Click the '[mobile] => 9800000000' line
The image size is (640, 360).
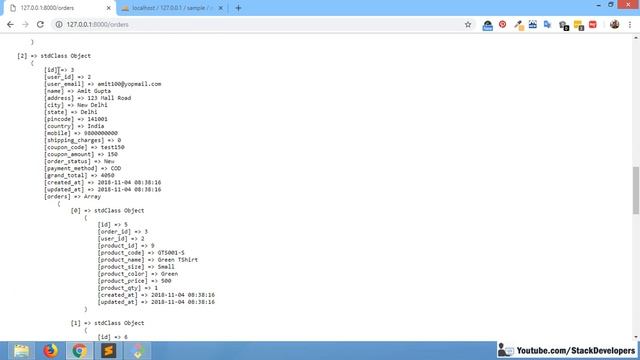(x=81, y=133)
